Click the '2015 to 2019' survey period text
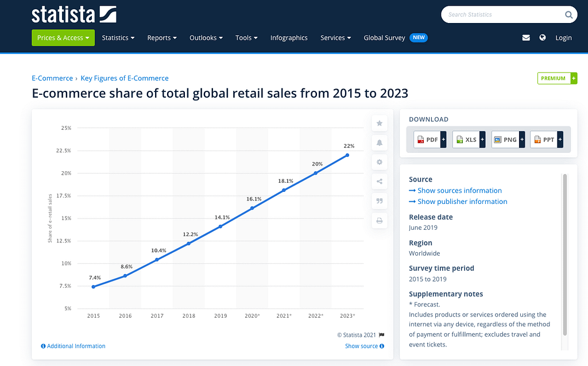 point(427,279)
